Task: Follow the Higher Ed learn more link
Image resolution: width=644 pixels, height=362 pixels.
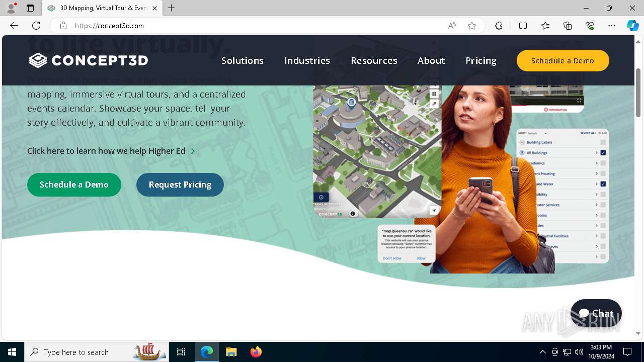Action: 111,151
